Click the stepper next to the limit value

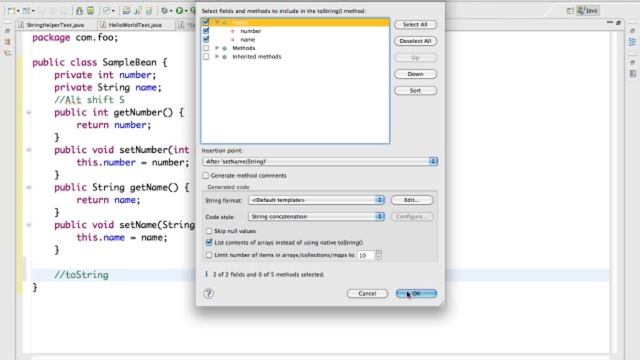point(379,255)
